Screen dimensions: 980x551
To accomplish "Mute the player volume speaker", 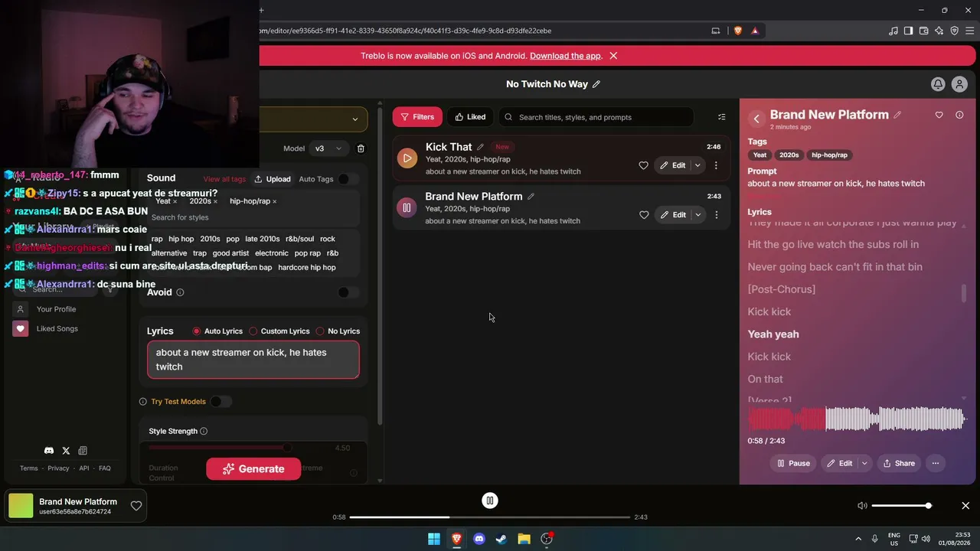I will pos(862,506).
